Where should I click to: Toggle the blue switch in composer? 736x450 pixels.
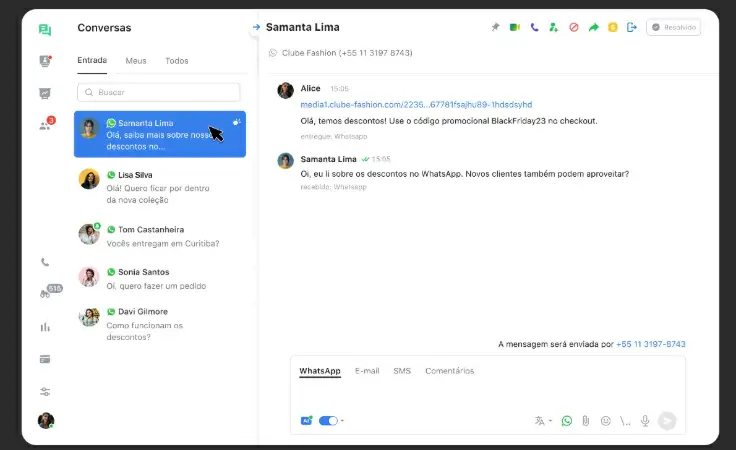(x=328, y=420)
